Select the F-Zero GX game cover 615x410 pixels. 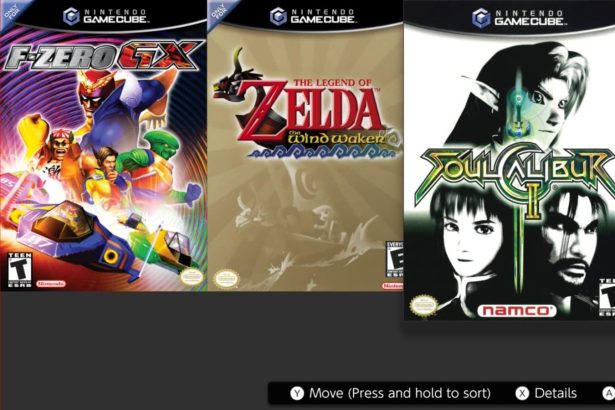click(x=104, y=145)
